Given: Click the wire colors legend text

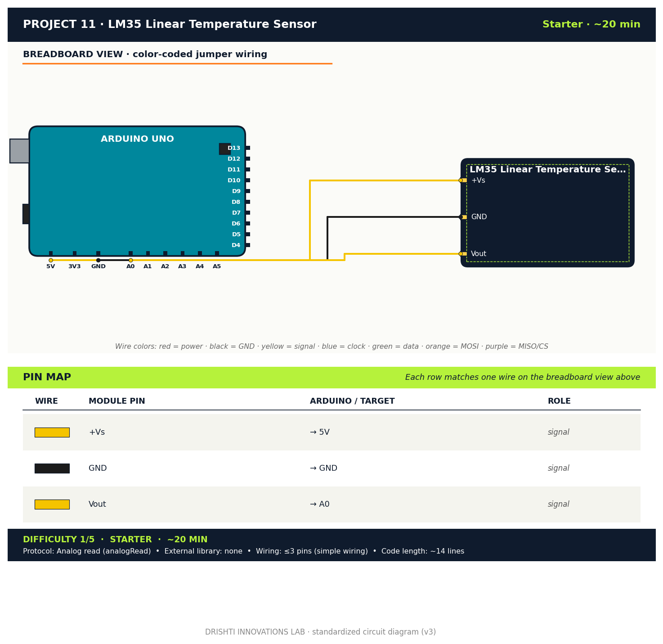Looking at the screenshot, I should (332, 346).
